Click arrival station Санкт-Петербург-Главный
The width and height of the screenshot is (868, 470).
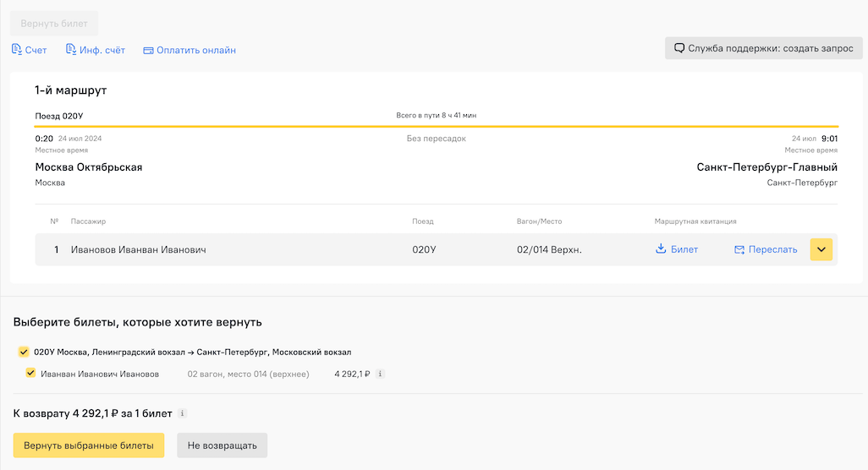point(766,167)
